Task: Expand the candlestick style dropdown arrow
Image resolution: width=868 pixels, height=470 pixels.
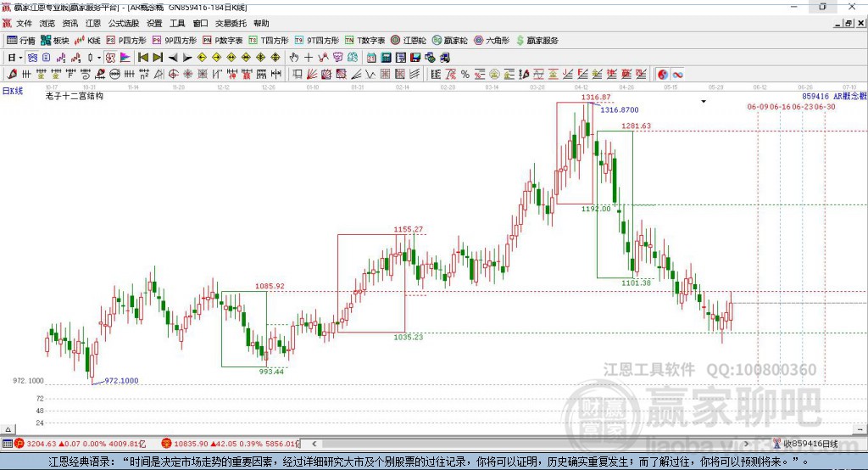Action: [99, 58]
